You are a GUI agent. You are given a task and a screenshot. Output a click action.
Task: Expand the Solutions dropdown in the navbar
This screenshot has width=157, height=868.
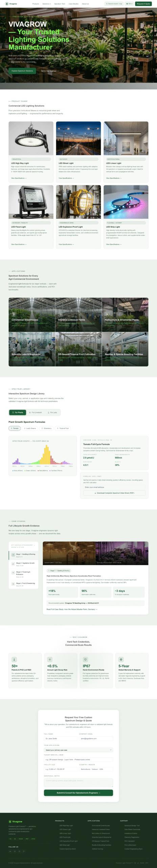[47, 4]
